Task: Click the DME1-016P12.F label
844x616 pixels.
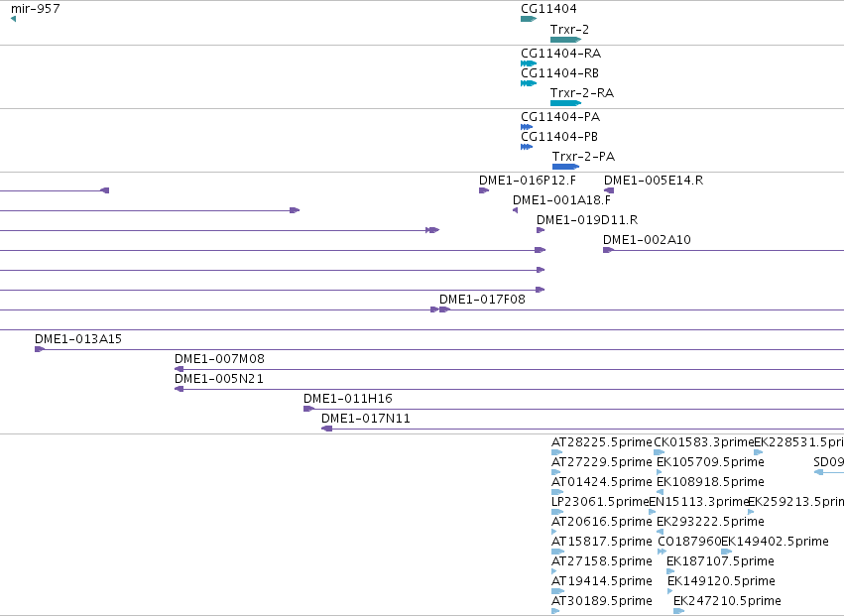Action: 528,181
